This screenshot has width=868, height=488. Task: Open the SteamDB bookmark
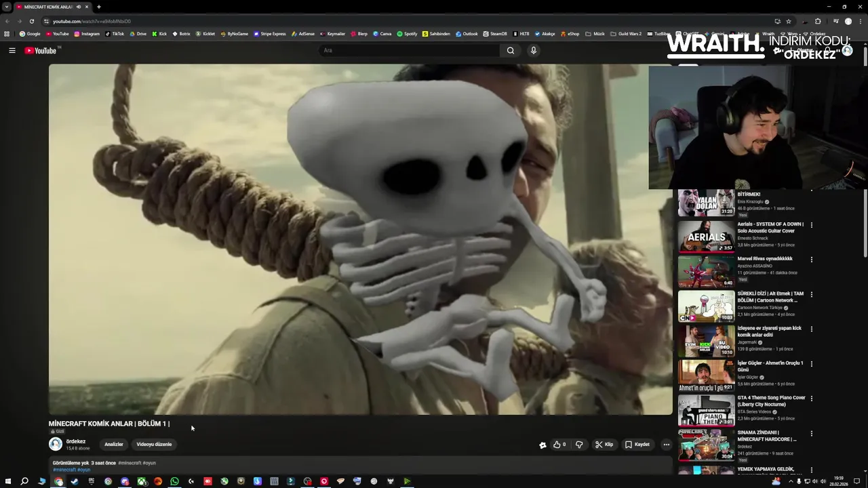tap(494, 34)
